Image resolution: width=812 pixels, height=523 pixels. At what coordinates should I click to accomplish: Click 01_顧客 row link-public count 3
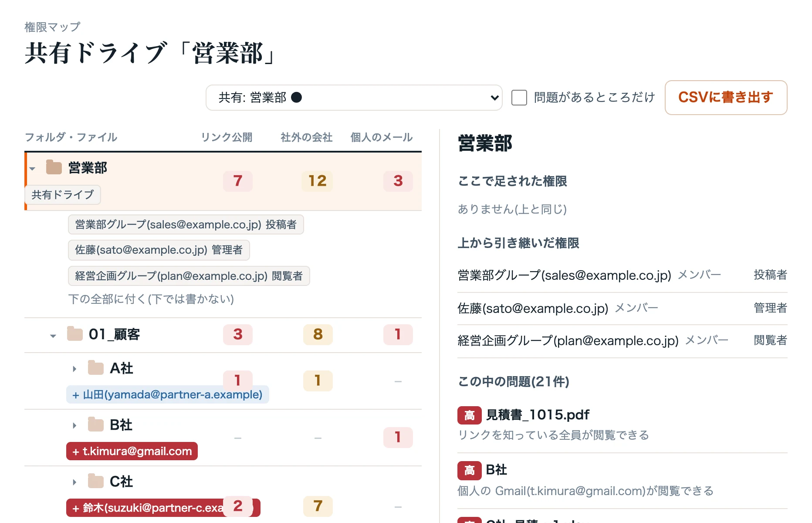[237, 334]
